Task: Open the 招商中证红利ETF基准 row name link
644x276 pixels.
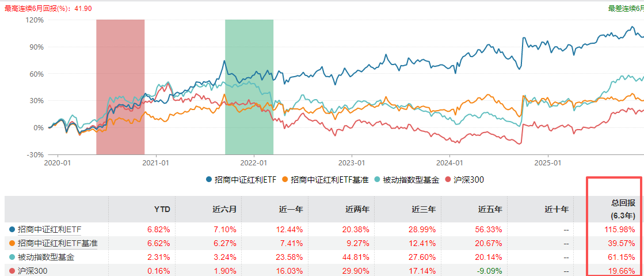Action: 58,243
